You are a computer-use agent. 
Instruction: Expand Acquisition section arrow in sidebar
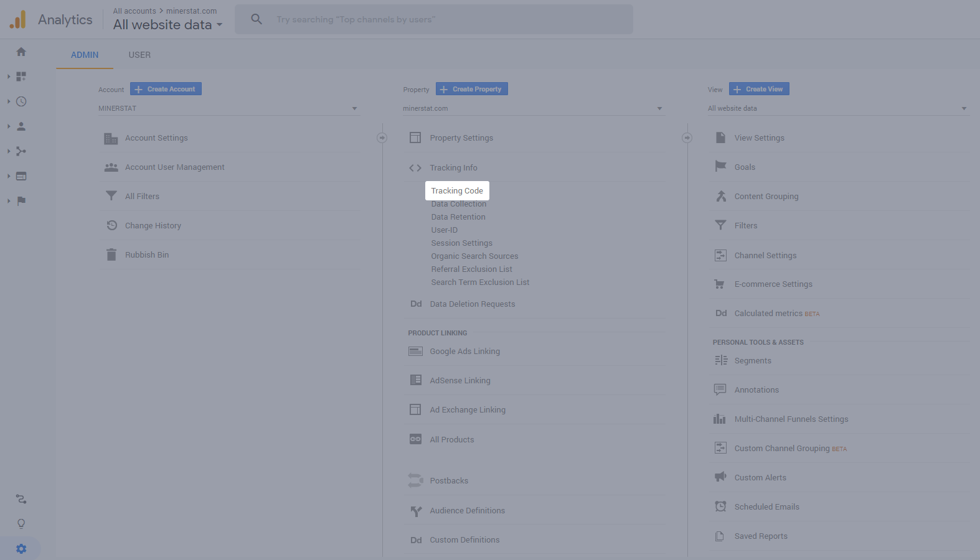point(9,151)
